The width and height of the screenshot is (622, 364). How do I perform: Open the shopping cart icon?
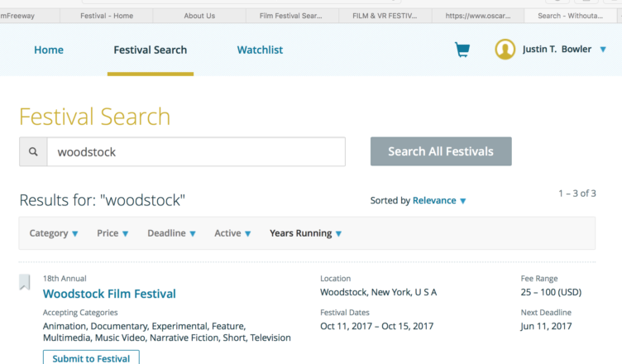point(462,50)
